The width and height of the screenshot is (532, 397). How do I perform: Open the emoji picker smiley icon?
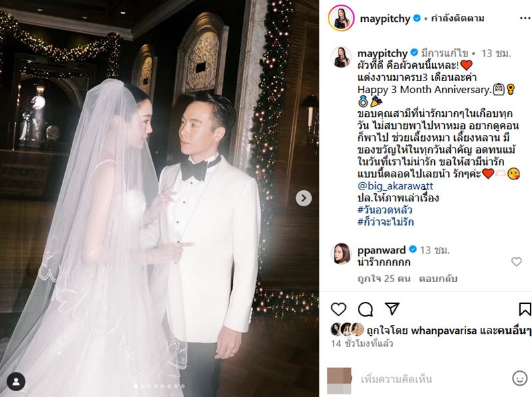(x=519, y=378)
